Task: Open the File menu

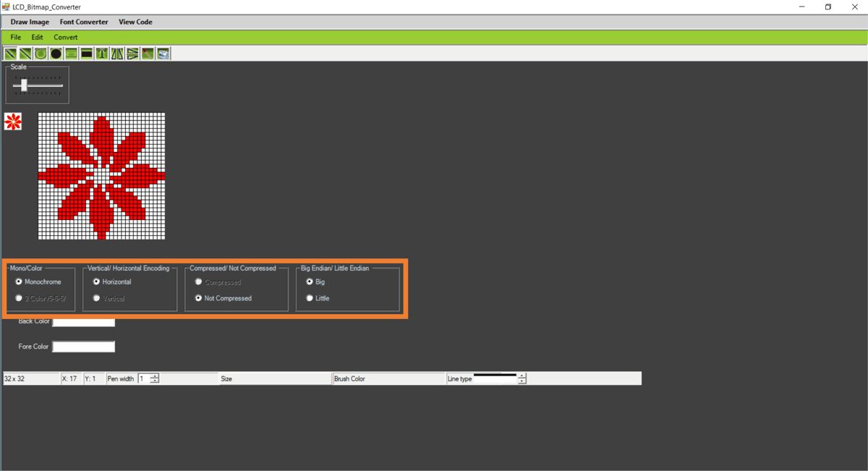Action: point(15,37)
